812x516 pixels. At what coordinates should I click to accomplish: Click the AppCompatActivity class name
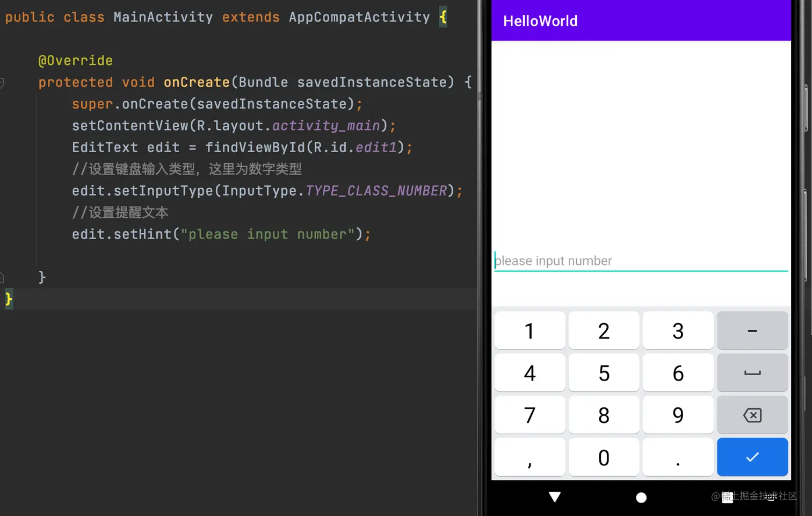pyautogui.click(x=359, y=17)
